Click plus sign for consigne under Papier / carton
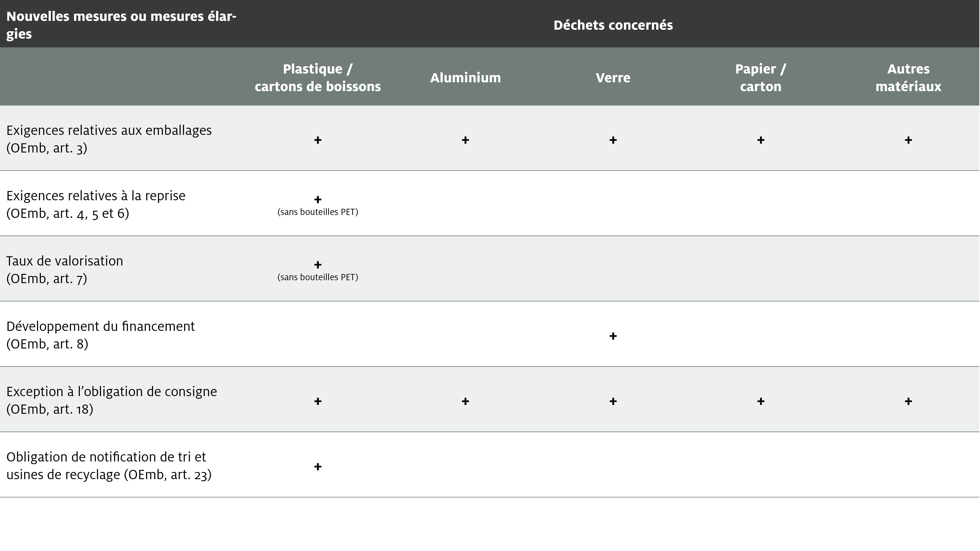 (761, 401)
